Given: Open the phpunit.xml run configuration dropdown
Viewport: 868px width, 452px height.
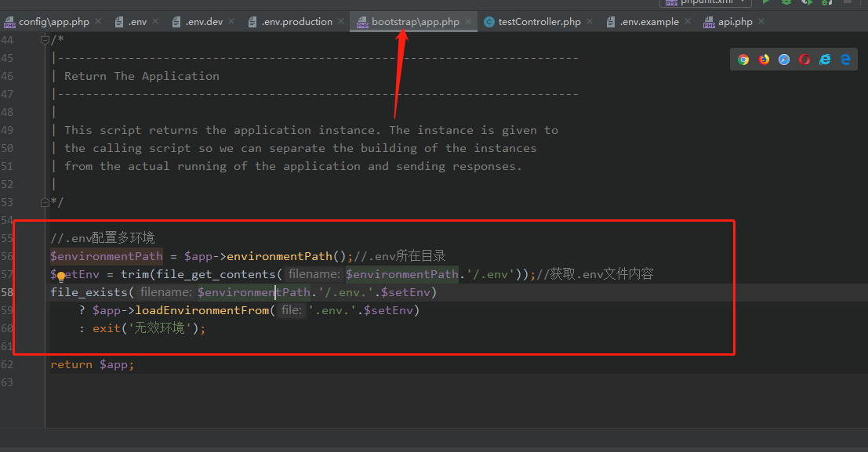Looking at the screenshot, I should (743, 2).
